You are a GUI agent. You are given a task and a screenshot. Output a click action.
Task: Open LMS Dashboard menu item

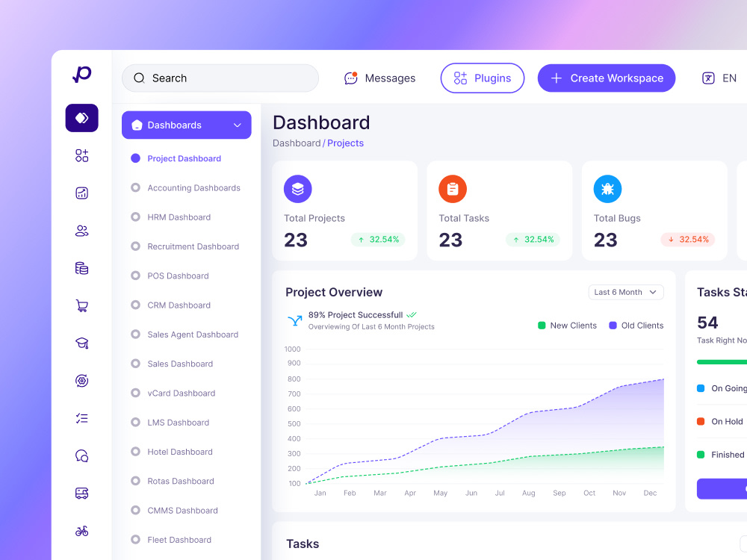click(x=179, y=423)
